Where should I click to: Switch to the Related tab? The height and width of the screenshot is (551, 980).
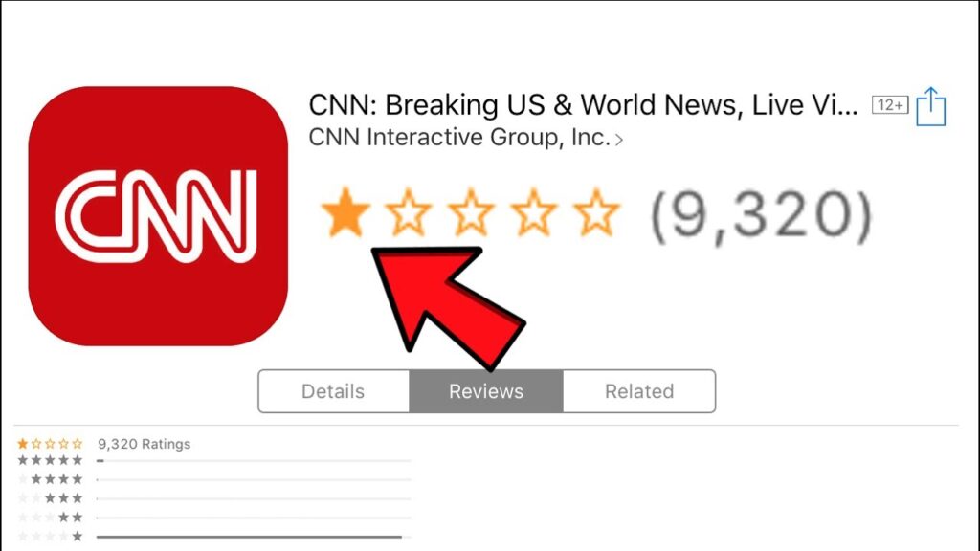pyautogui.click(x=639, y=391)
